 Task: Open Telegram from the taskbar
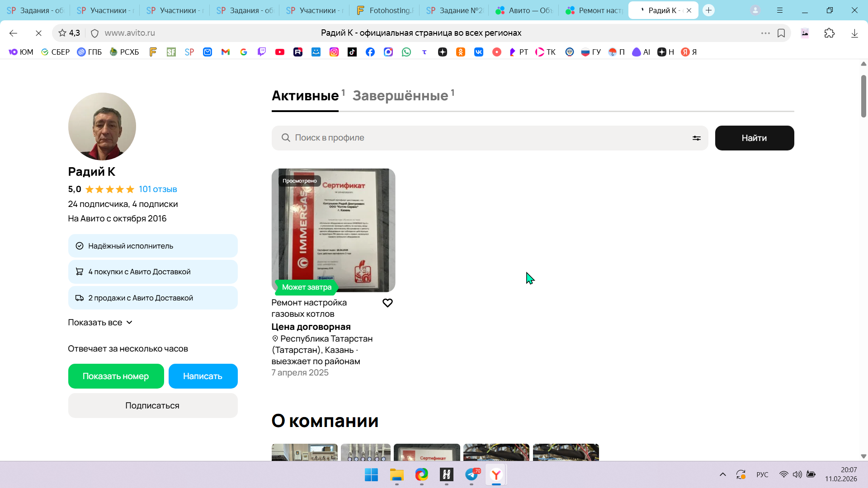(472, 474)
